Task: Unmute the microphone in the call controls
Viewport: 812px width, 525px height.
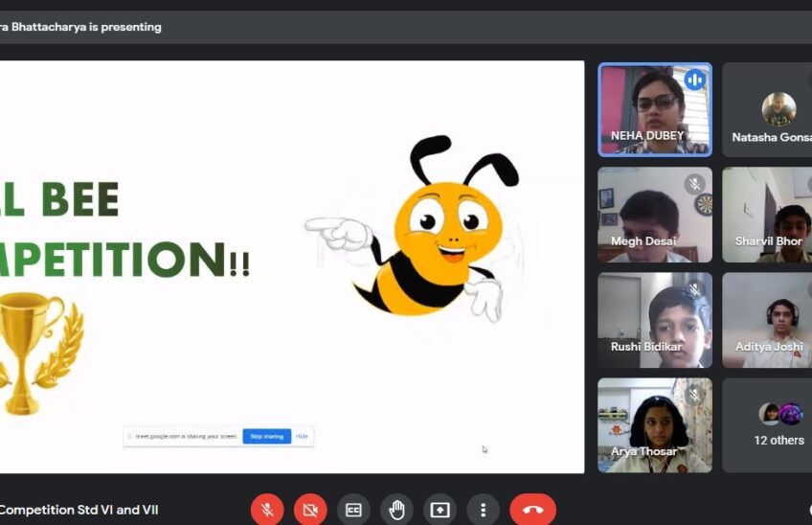Action: (267, 510)
